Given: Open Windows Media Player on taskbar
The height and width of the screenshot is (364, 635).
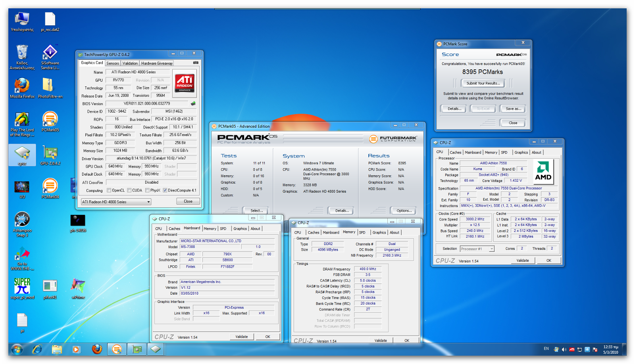Looking at the screenshot, I should click(76, 349).
